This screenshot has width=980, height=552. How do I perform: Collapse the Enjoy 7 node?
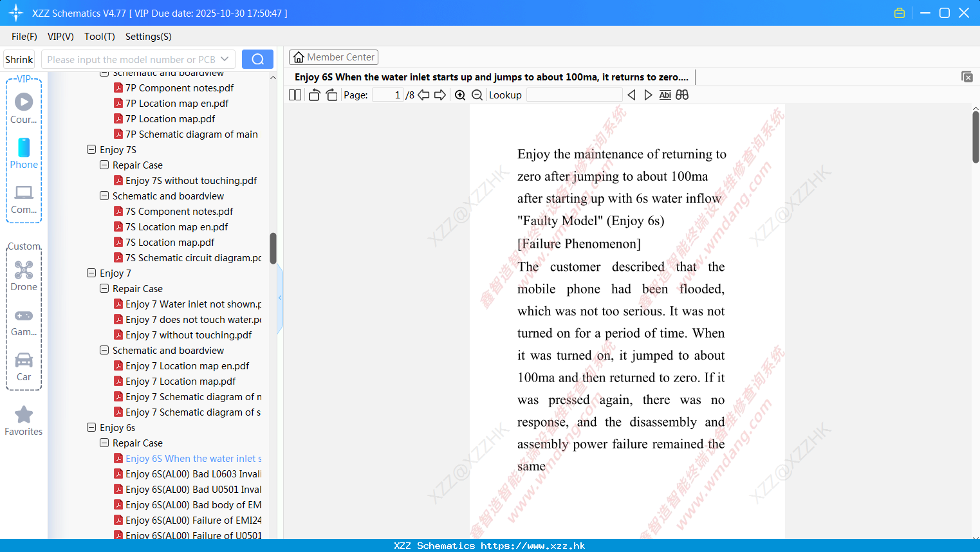pyautogui.click(x=91, y=273)
